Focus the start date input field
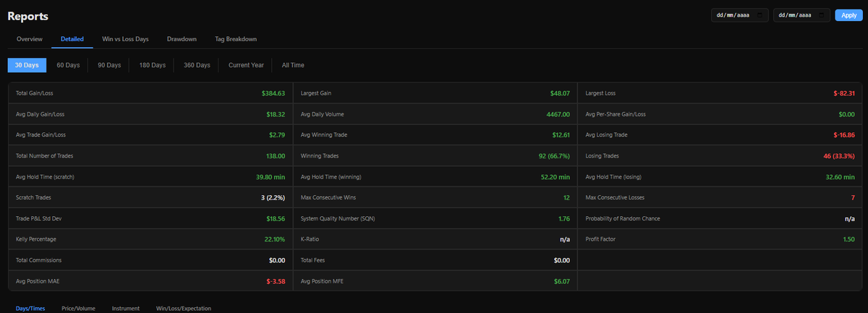Screen dimensions: 868x313 coord(740,15)
